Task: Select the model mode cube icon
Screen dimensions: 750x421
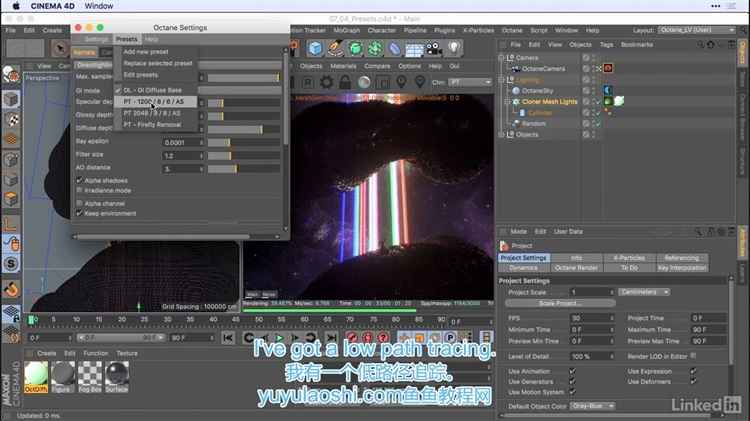Action: tap(11, 99)
